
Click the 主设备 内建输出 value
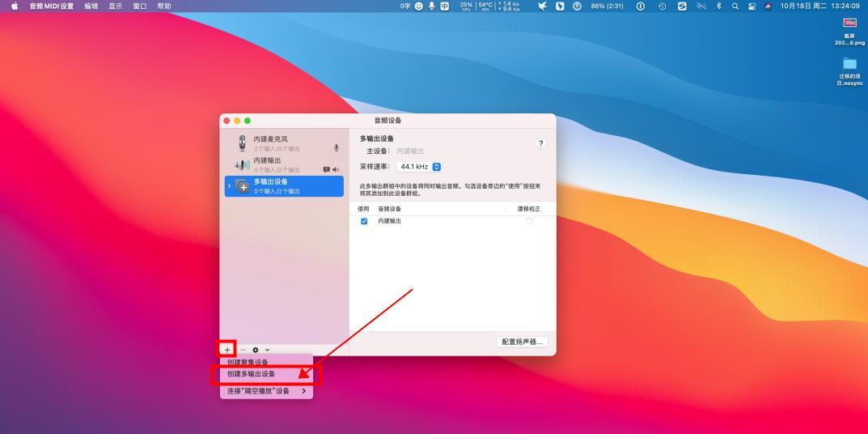tap(410, 151)
